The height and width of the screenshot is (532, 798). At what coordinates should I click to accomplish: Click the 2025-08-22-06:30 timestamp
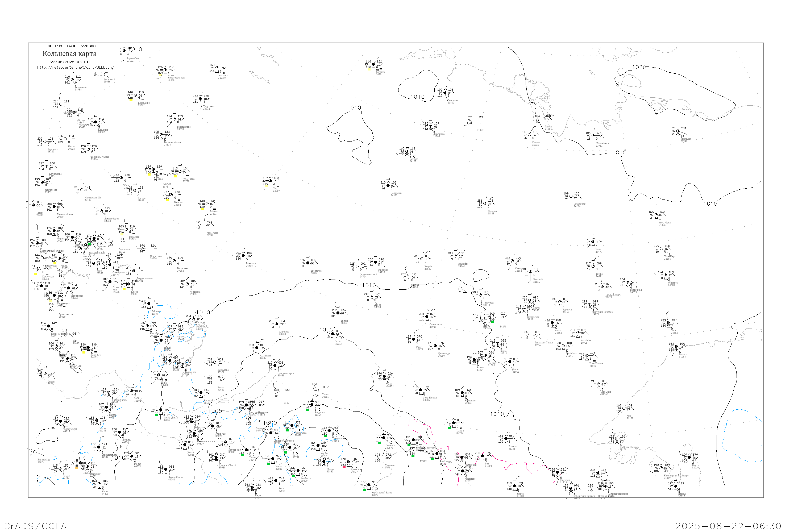(x=728, y=526)
